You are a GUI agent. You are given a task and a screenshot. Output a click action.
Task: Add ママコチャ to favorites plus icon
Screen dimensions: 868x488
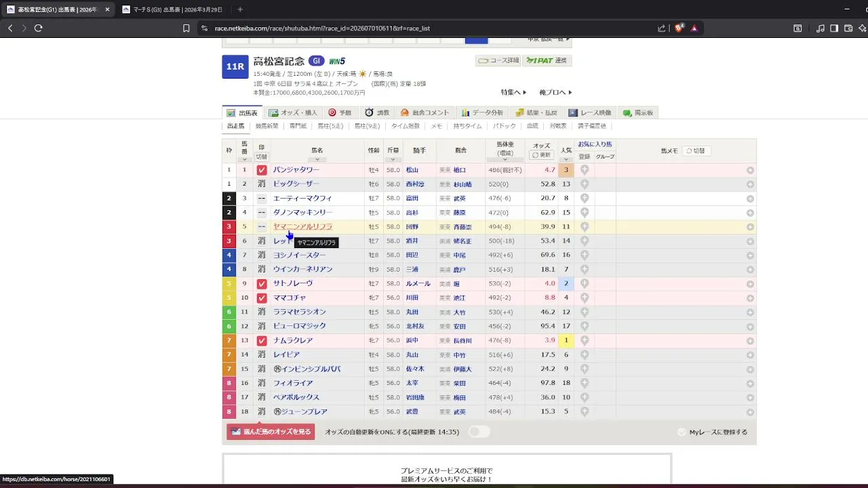pyautogui.click(x=585, y=298)
